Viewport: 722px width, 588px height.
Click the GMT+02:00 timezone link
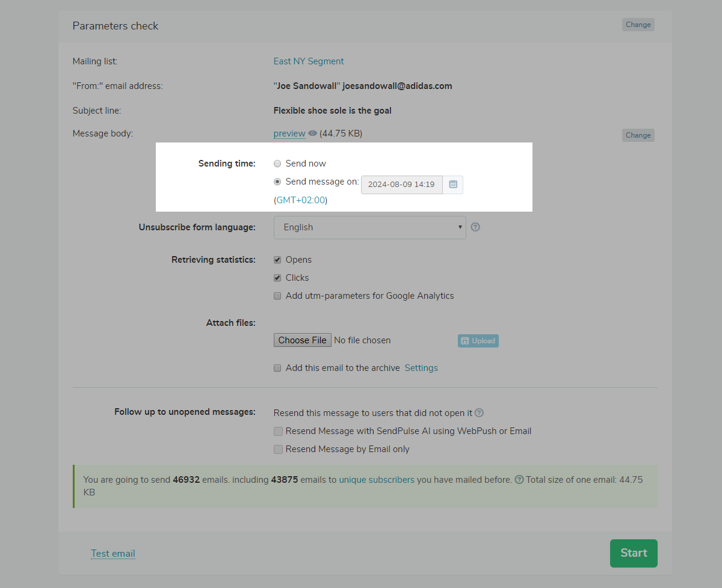pyautogui.click(x=301, y=200)
